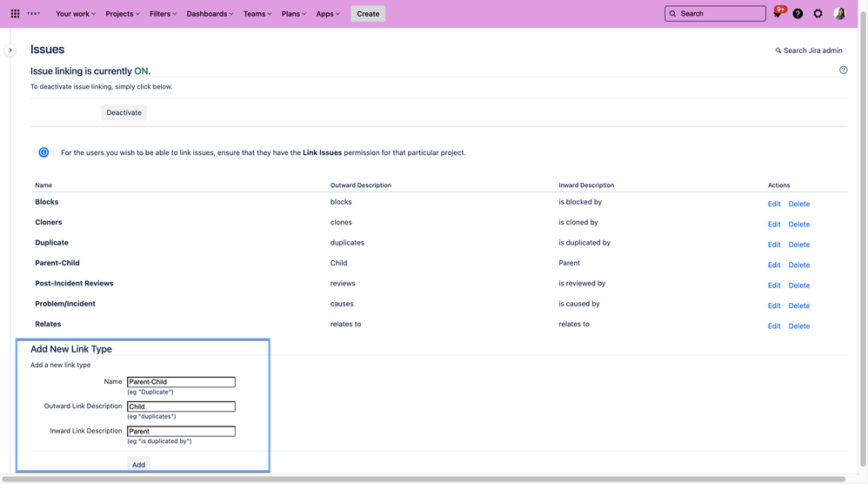Edit the Cloners link type

[774, 225]
